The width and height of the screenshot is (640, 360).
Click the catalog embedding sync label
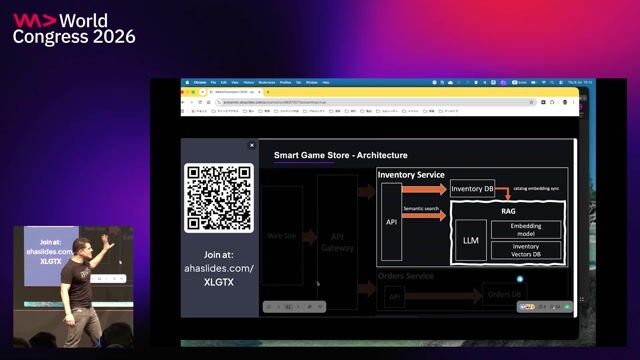tap(536, 189)
